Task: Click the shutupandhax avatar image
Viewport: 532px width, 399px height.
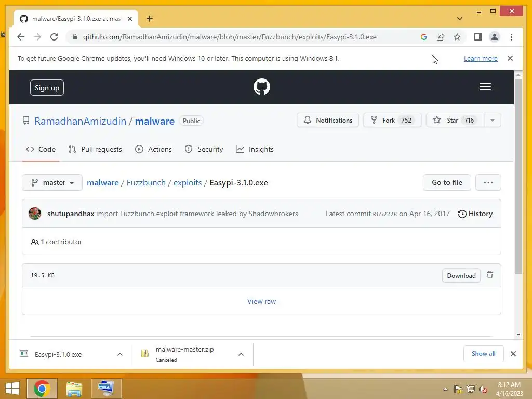Action: pos(35,214)
